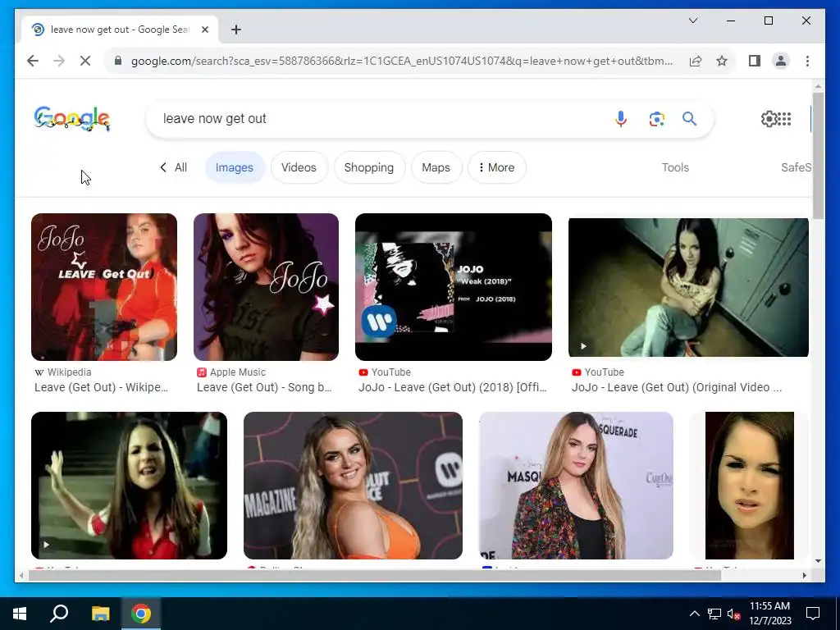
Task: Click 'Leave (Get Out) - Wikipe...' link
Action: (101, 387)
